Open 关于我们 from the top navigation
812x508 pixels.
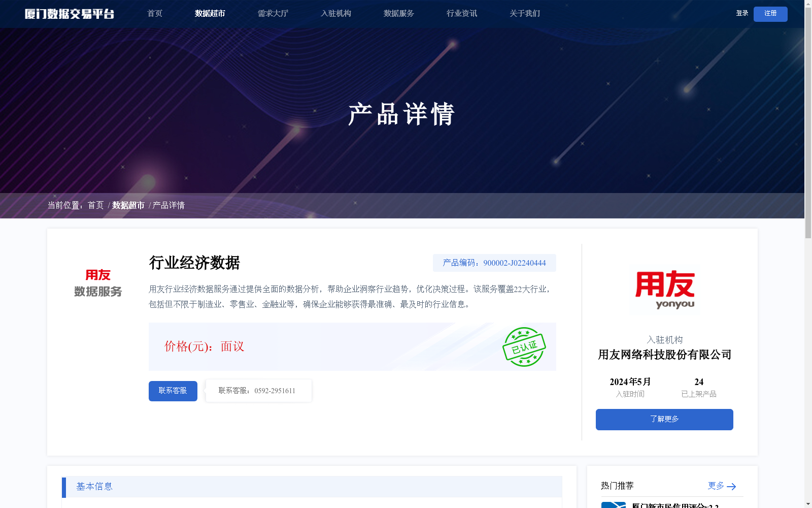click(524, 13)
